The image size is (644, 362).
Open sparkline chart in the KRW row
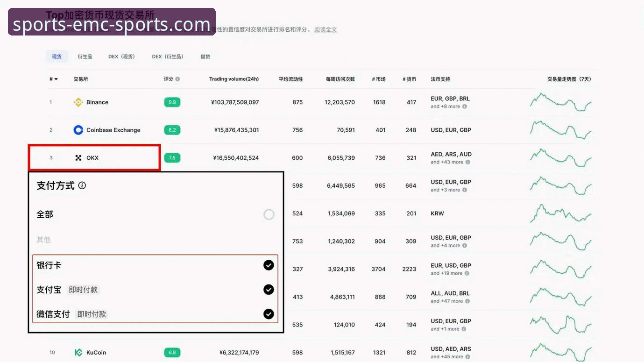(x=561, y=213)
